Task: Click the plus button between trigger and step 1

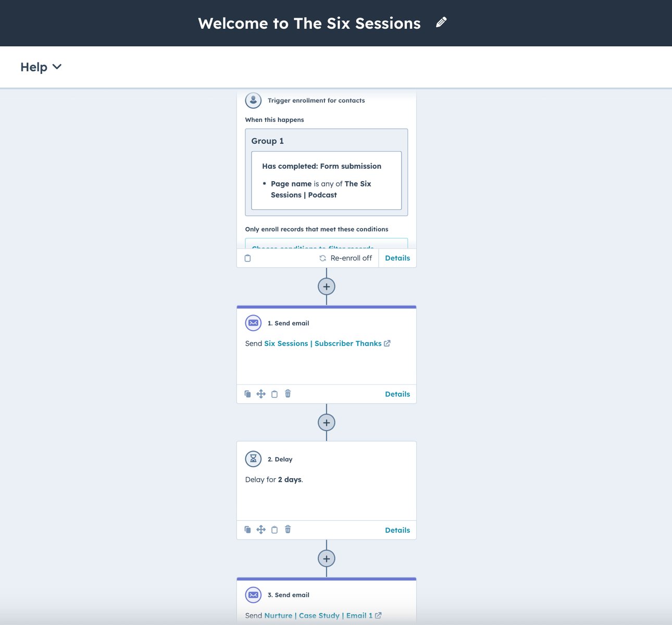Action: (326, 286)
